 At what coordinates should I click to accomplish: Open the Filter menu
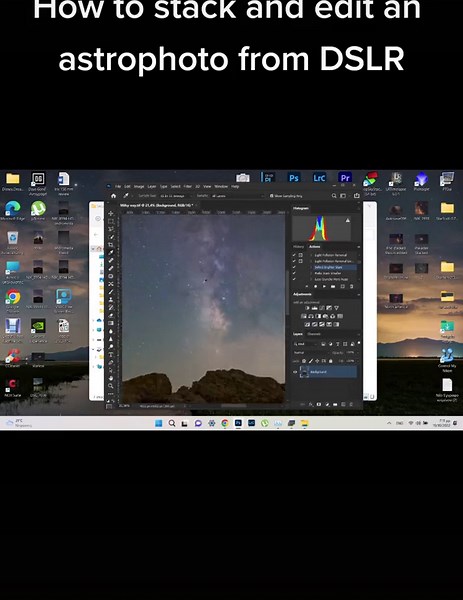tap(187, 186)
